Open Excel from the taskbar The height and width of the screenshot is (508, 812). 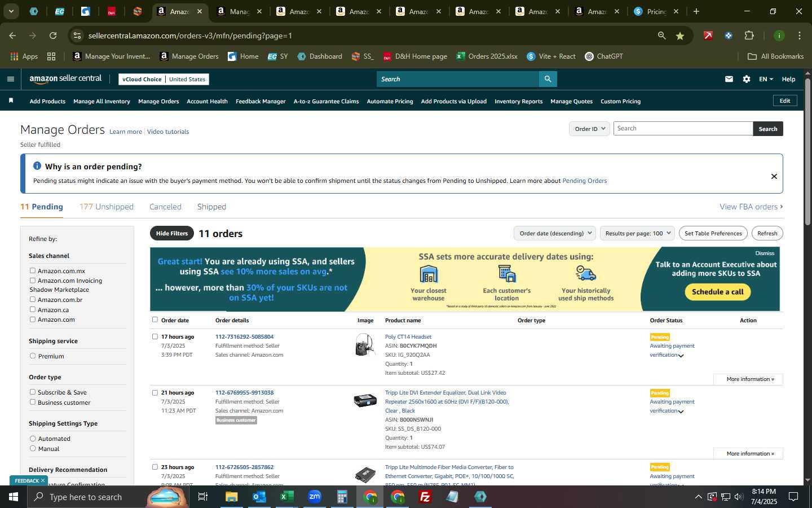pyautogui.click(x=287, y=497)
